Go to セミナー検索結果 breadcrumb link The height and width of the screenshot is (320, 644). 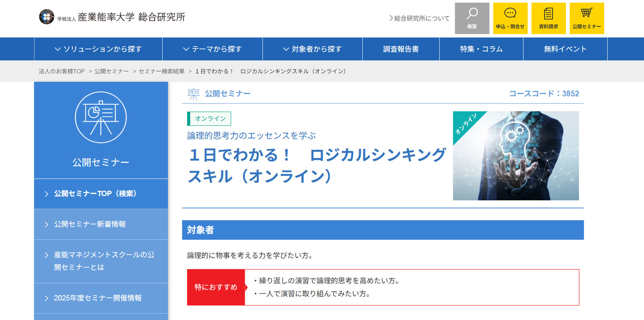(x=161, y=71)
